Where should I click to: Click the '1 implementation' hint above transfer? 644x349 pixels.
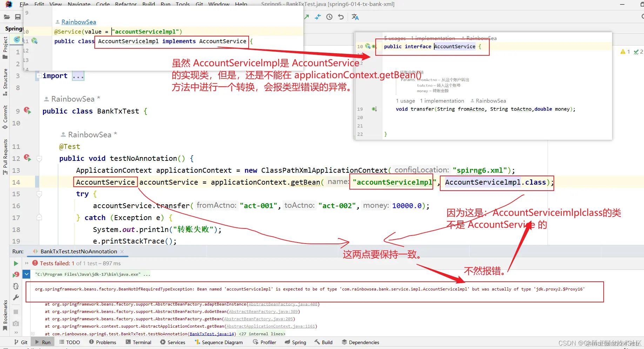(442, 101)
